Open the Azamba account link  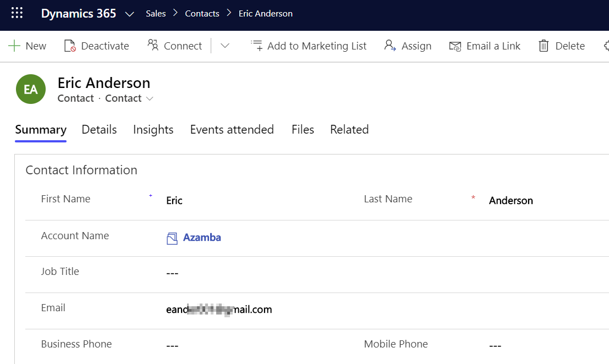[202, 238]
